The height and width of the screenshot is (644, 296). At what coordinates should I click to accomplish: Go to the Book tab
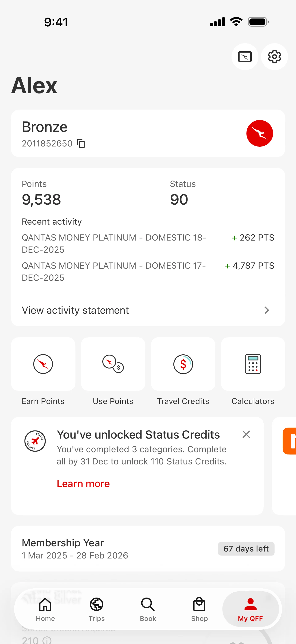point(148,609)
